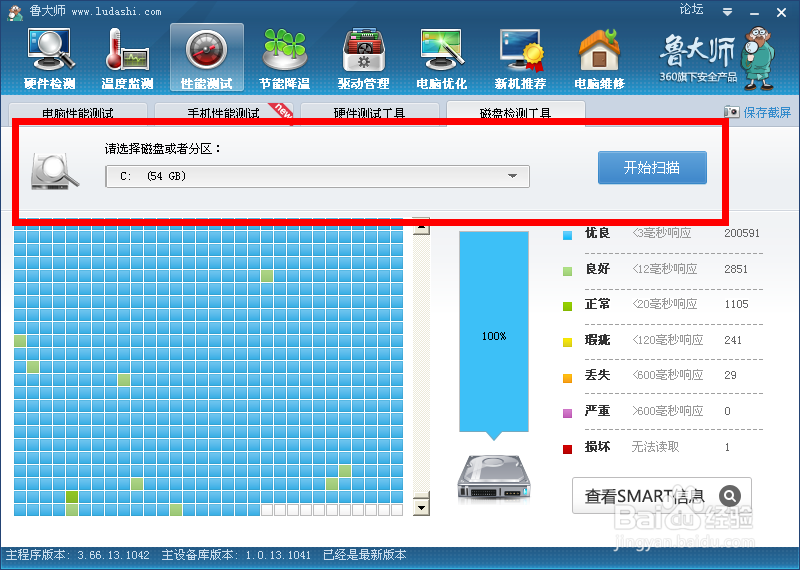
Task: Click the 优良 blue legend swatch
Action: (x=567, y=235)
